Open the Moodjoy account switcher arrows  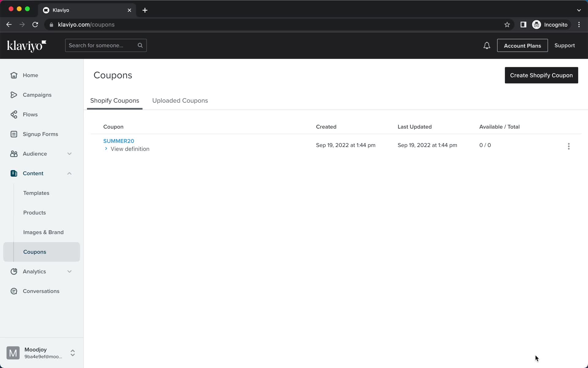pyautogui.click(x=73, y=353)
